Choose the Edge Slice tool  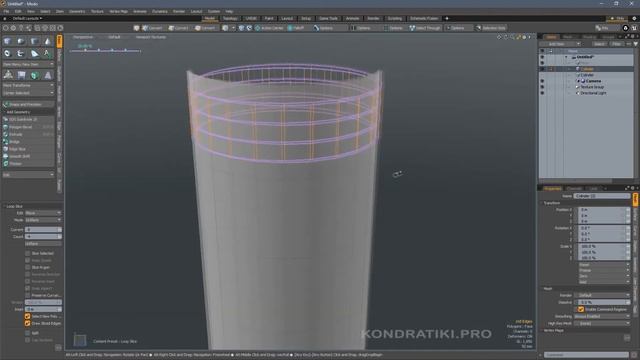coord(28,149)
